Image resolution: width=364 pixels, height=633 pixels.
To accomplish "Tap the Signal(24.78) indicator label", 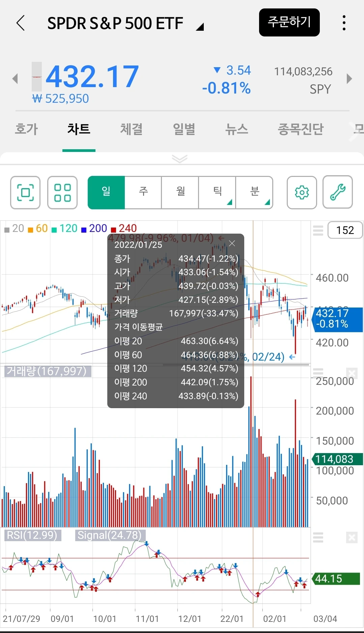I will coord(110,535).
